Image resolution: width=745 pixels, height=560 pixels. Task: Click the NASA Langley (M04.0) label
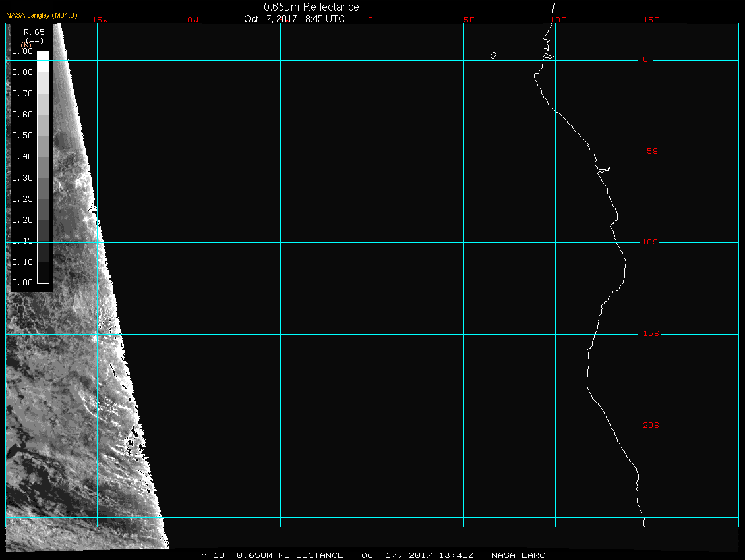tap(42, 15)
